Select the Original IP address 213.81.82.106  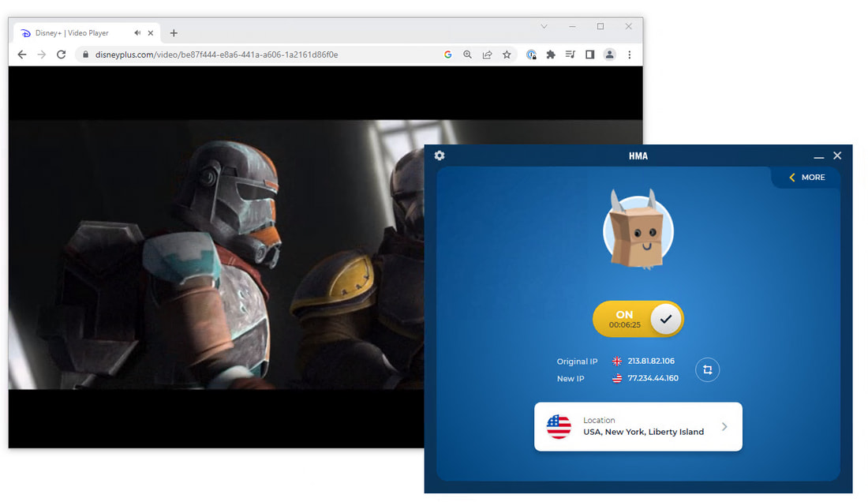point(651,361)
